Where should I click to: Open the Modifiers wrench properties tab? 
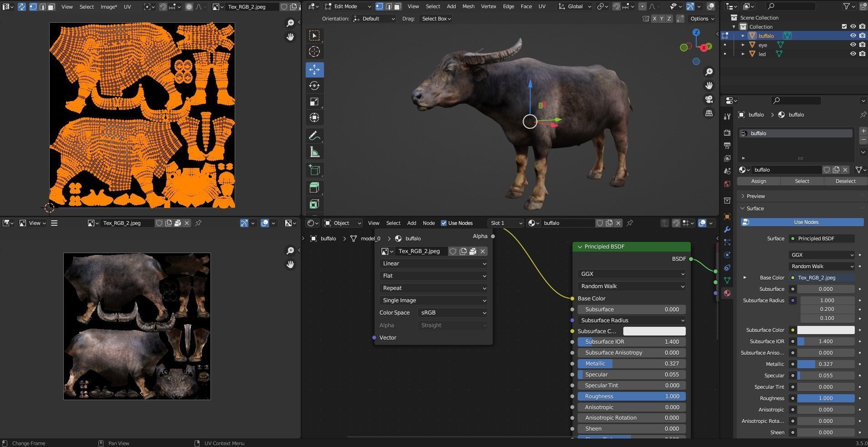point(727,229)
